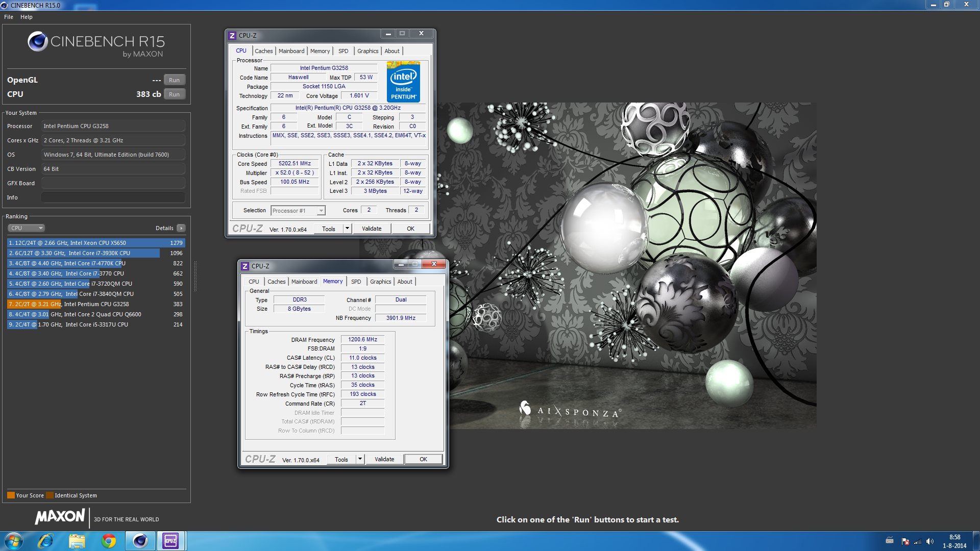980x551 pixels.
Task: Select the Caches tab in upper CPU-Z
Action: click(264, 51)
